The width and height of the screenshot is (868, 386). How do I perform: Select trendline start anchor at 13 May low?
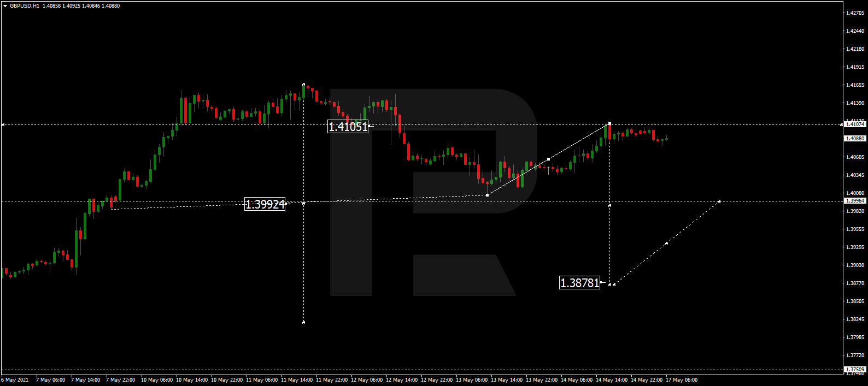pos(487,195)
